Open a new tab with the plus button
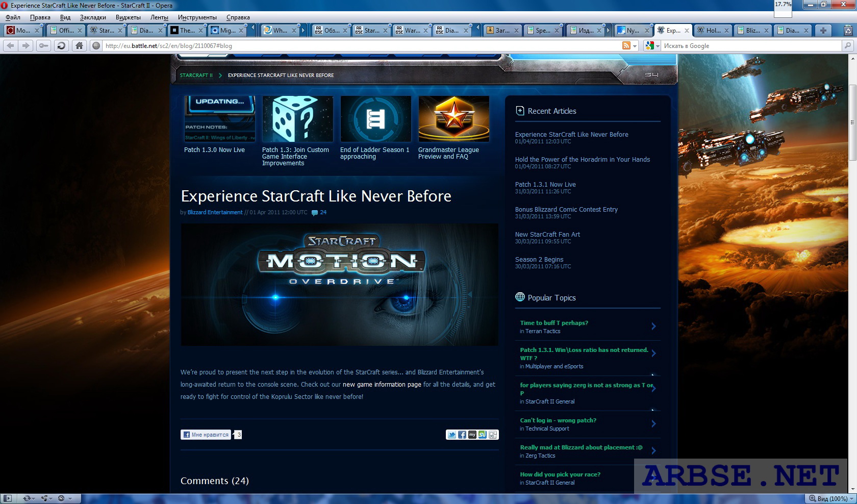This screenshot has width=857, height=504. coord(823,31)
